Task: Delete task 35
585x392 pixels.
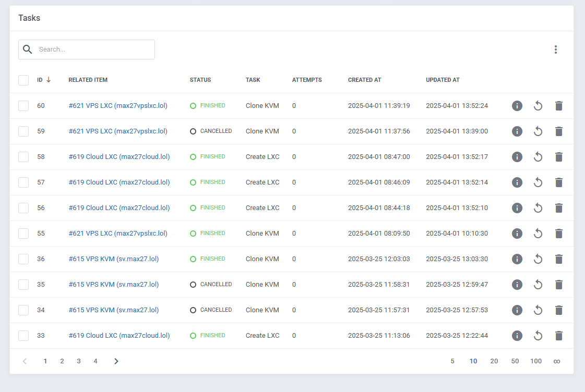Action: pos(558,285)
